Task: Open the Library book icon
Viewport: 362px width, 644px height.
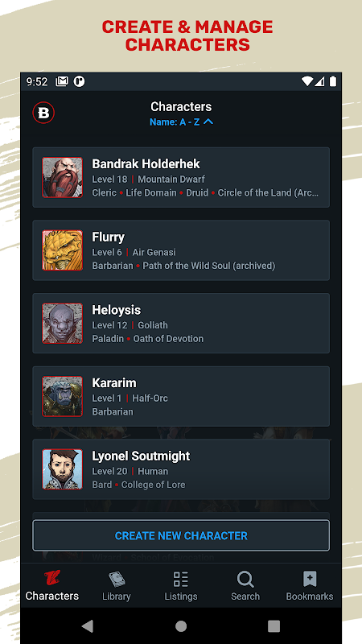Action: (x=116, y=579)
